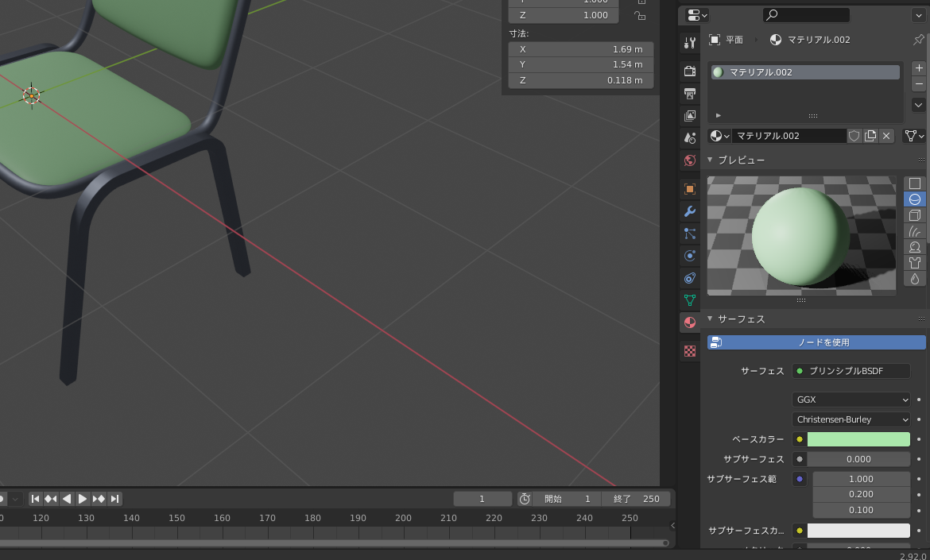Play the animation forward
The image size is (930, 560).
coord(83,499)
